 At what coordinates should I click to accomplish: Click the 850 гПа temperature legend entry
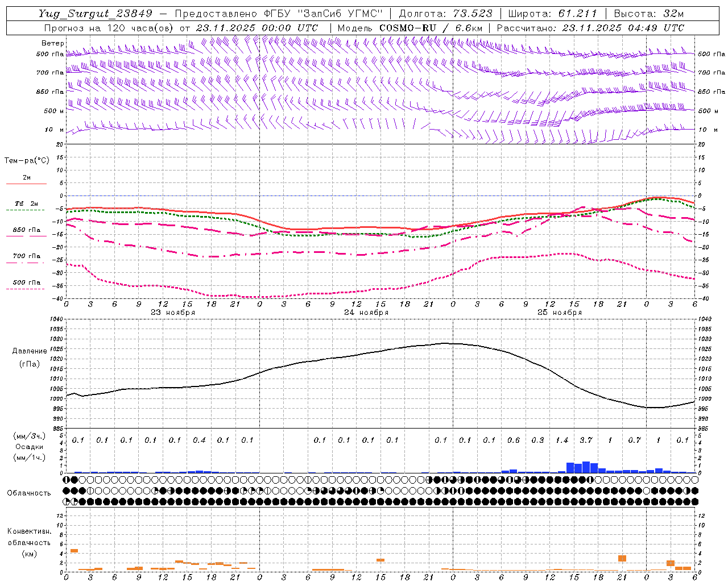click(26, 230)
